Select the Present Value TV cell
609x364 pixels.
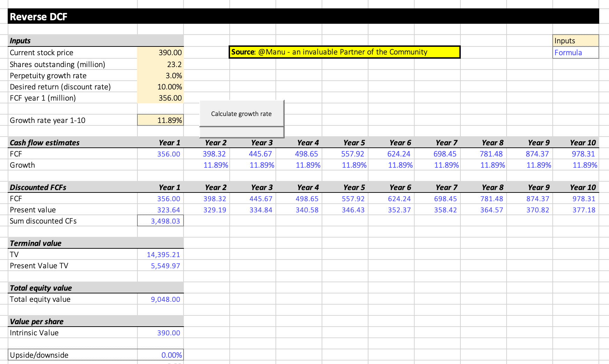[164, 265]
